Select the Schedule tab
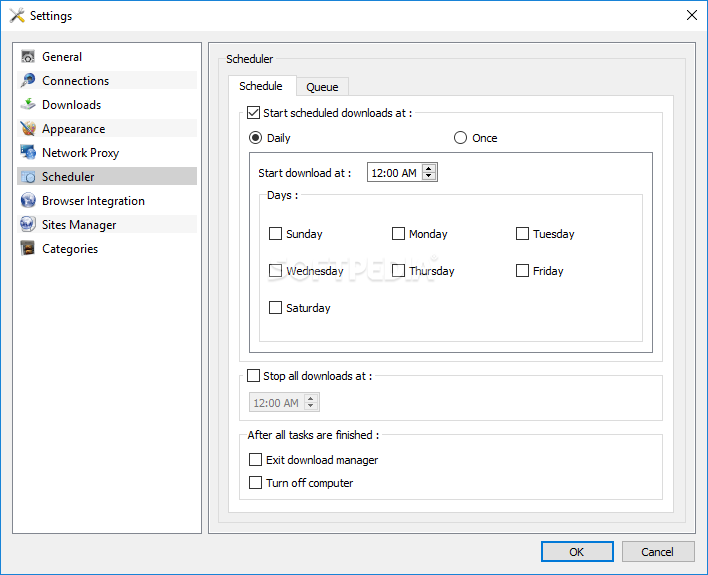The width and height of the screenshot is (708, 575). coord(260,86)
